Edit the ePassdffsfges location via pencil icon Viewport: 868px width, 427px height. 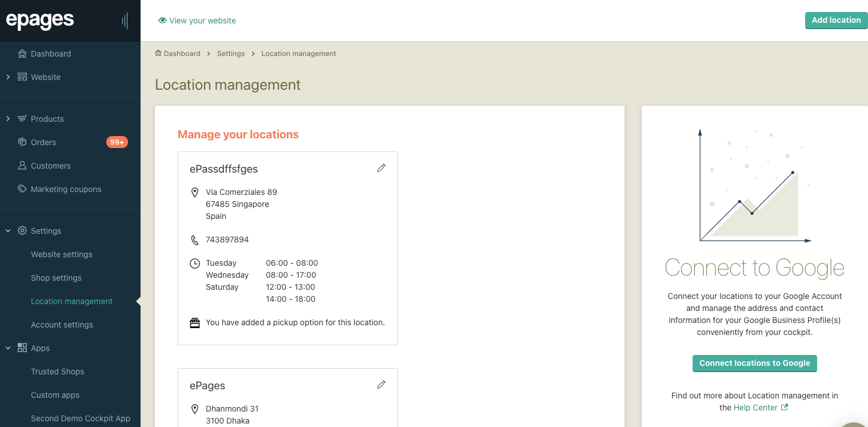[381, 168]
